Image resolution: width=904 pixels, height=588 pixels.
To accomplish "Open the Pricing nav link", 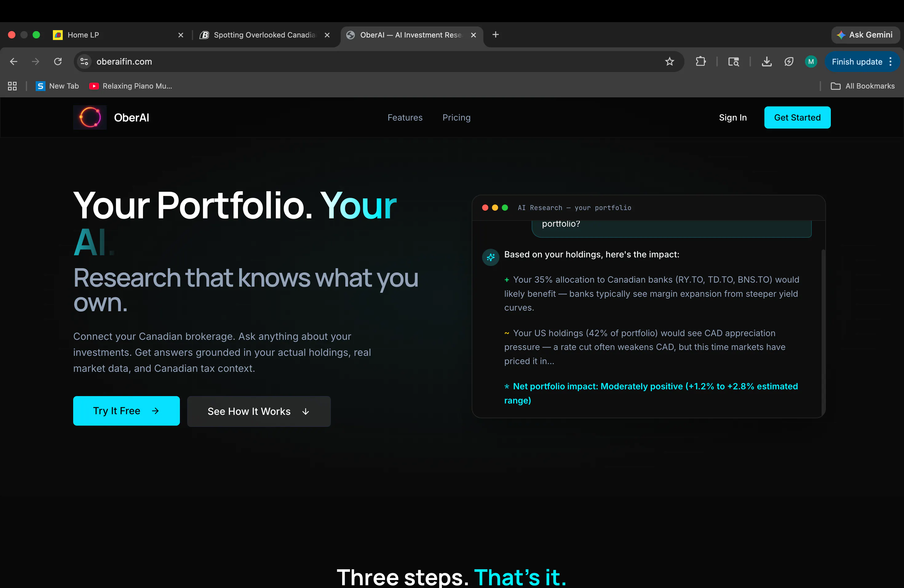I will point(457,118).
